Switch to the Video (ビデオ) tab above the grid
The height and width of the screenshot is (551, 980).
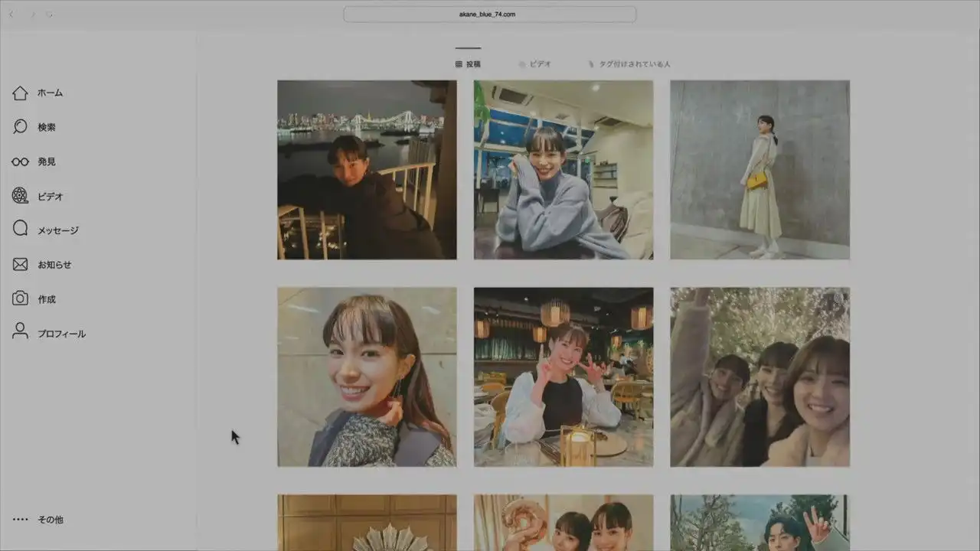point(535,64)
